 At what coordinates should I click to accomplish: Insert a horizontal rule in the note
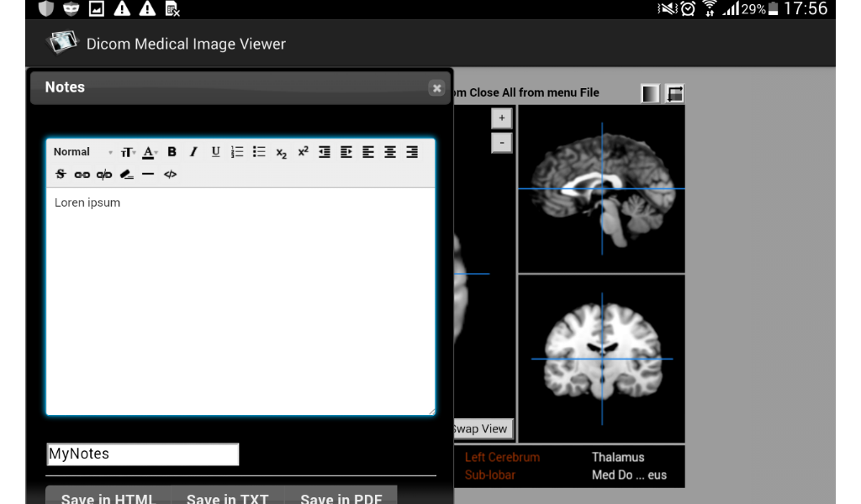(x=148, y=174)
